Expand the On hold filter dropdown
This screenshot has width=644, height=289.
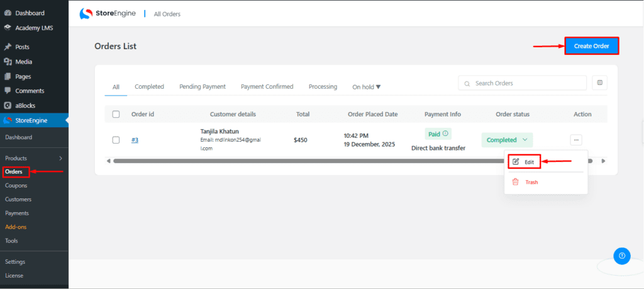pos(367,87)
